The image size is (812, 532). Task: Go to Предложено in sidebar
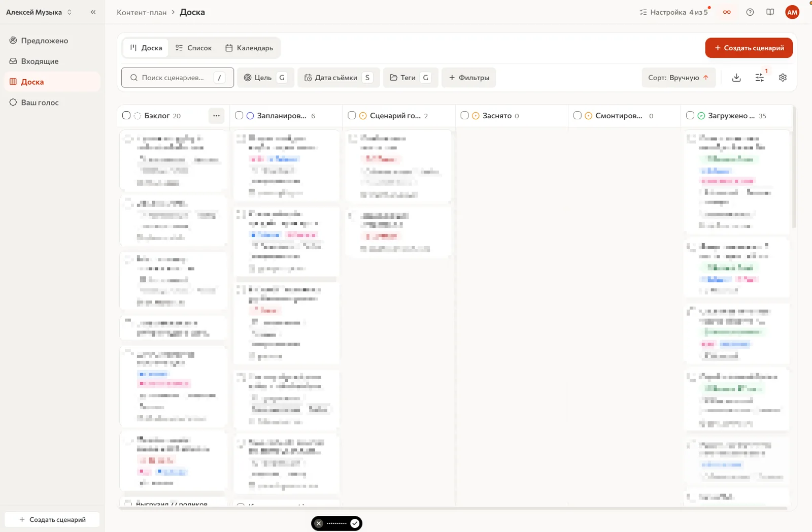[52, 41]
